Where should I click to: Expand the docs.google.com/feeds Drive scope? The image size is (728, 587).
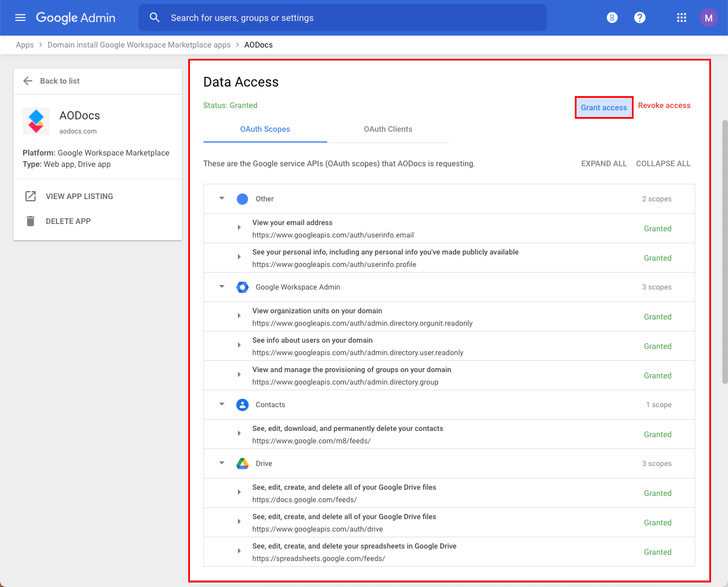pos(239,492)
